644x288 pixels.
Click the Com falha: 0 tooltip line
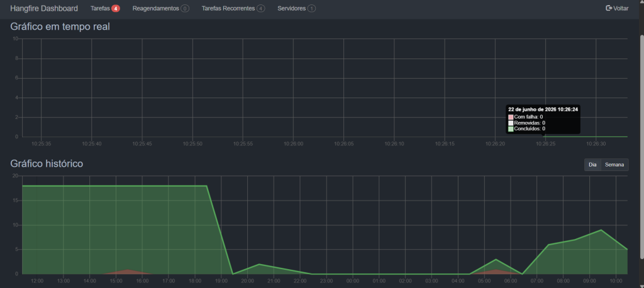click(525, 117)
